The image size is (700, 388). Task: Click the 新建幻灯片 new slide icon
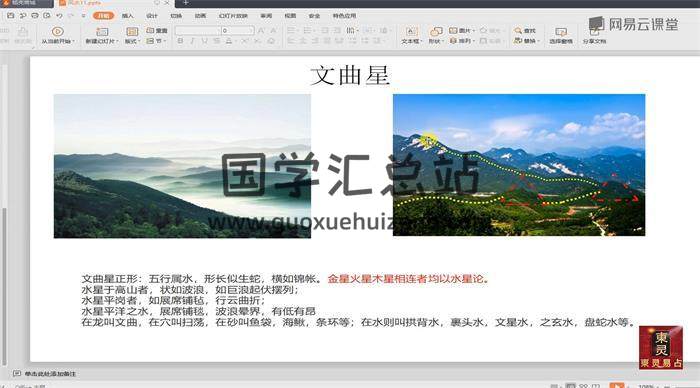point(102,31)
